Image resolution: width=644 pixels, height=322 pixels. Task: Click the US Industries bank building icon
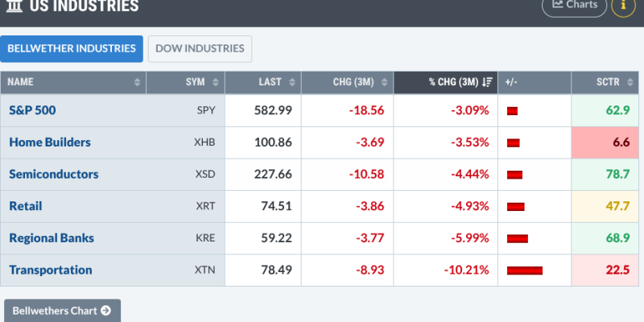click(14, 6)
